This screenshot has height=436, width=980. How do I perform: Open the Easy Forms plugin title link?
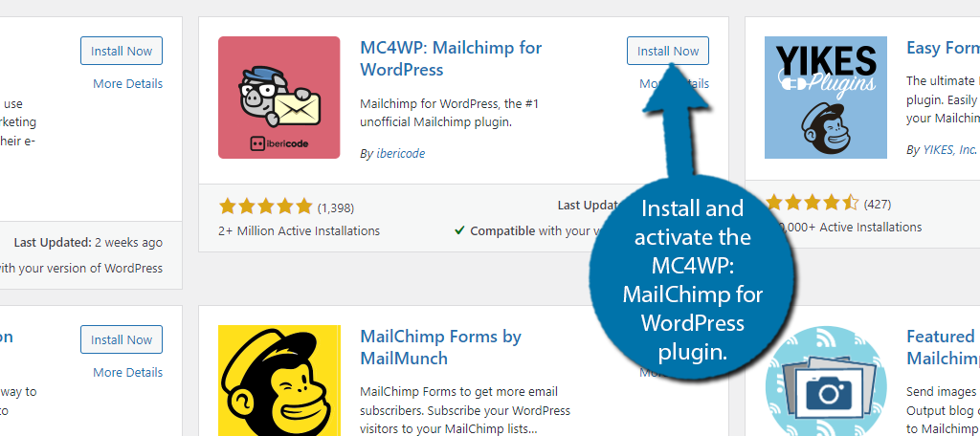pyautogui.click(x=943, y=48)
